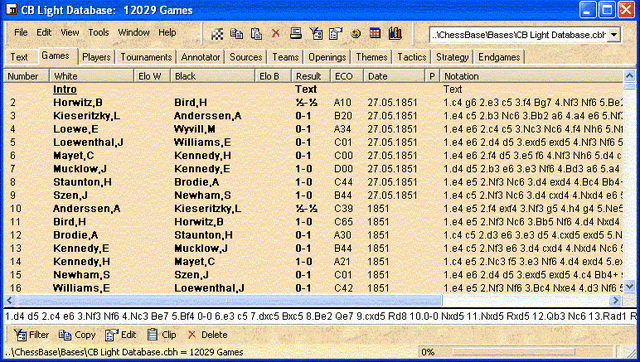Sort by the Date column header
Image resolution: width=640 pixels, height=362 pixels.
(394, 76)
